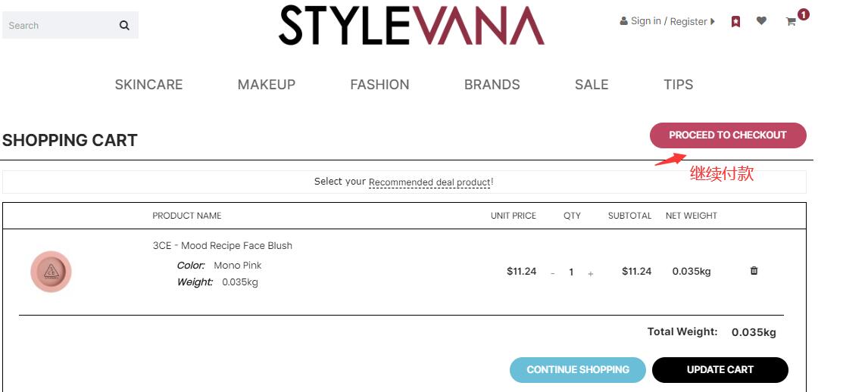This screenshot has width=868, height=392.
Task: Click the Continue Shopping button
Action: [578, 370]
